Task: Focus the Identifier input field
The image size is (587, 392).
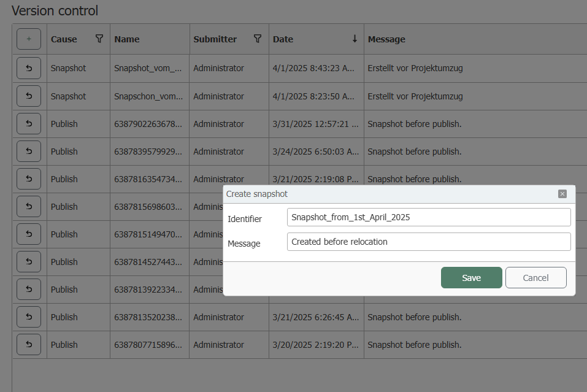Action: tap(429, 217)
